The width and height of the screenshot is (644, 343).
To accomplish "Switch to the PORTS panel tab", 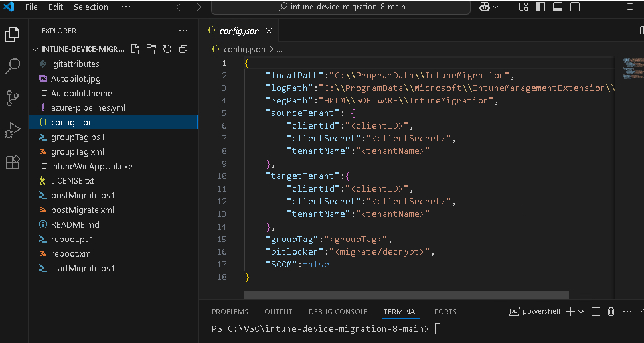I will (445, 312).
